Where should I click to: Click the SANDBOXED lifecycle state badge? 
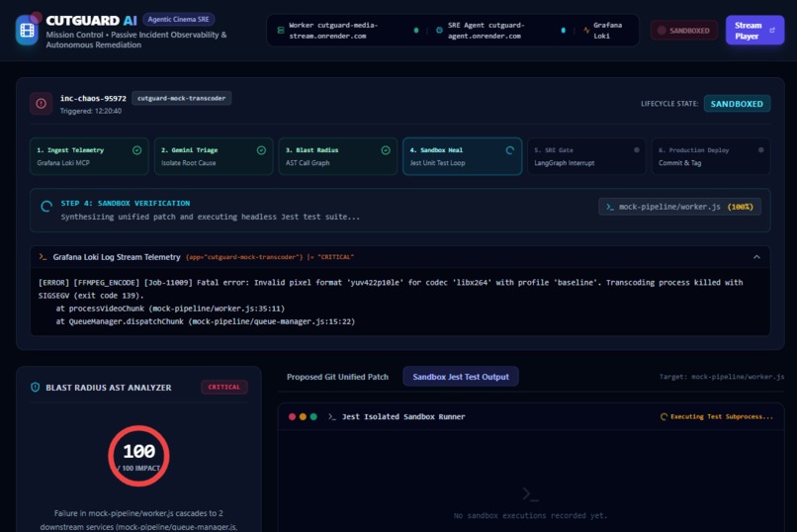tap(737, 104)
